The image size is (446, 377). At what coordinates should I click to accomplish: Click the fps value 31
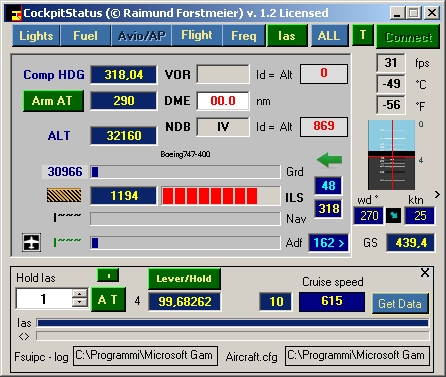pyautogui.click(x=391, y=63)
